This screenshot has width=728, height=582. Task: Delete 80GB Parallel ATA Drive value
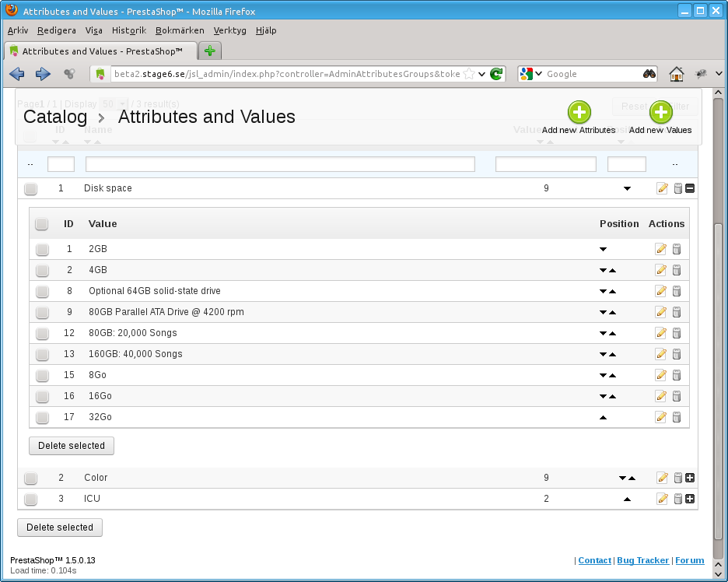677,312
